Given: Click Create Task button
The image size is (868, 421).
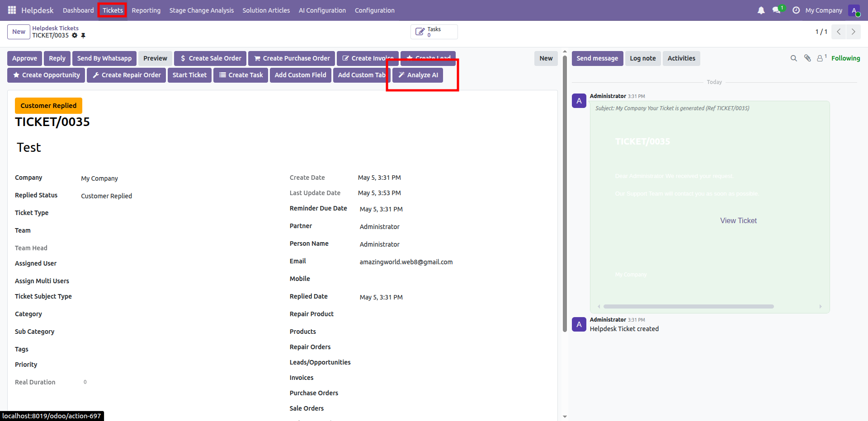Looking at the screenshot, I should point(241,75).
